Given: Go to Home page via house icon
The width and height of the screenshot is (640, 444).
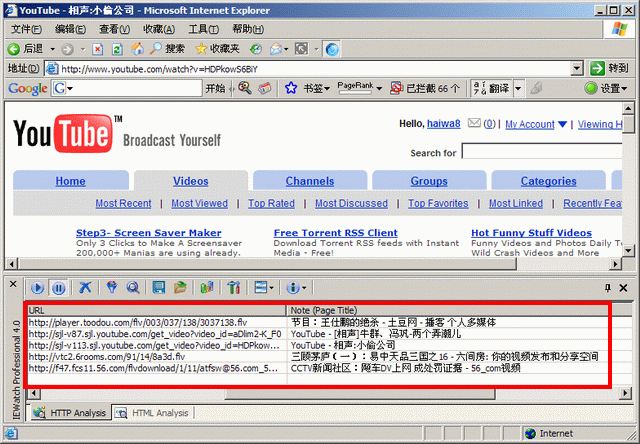Looking at the screenshot, I should 138,49.
